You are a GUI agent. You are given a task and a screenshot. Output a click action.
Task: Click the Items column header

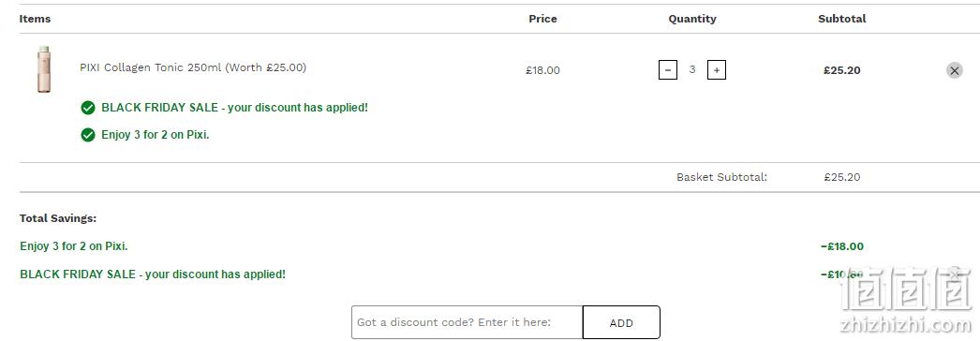click(x=35, y=19)
